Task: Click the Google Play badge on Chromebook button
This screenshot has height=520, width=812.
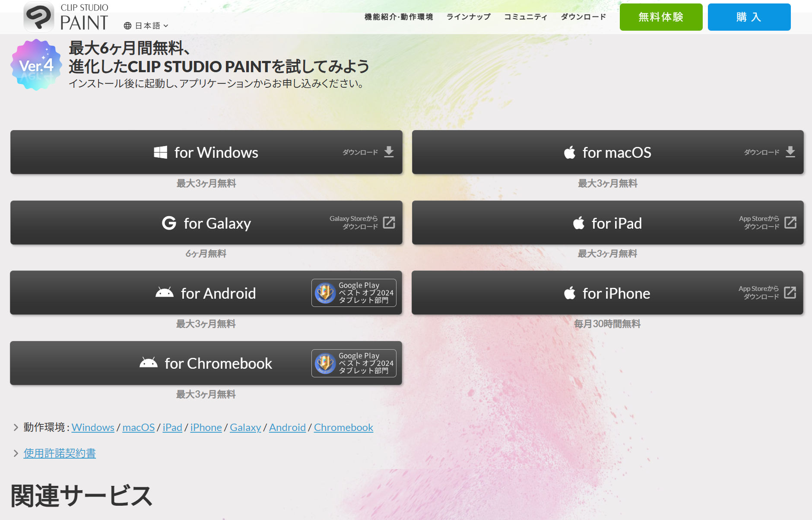Action: [x=354, y=363]
